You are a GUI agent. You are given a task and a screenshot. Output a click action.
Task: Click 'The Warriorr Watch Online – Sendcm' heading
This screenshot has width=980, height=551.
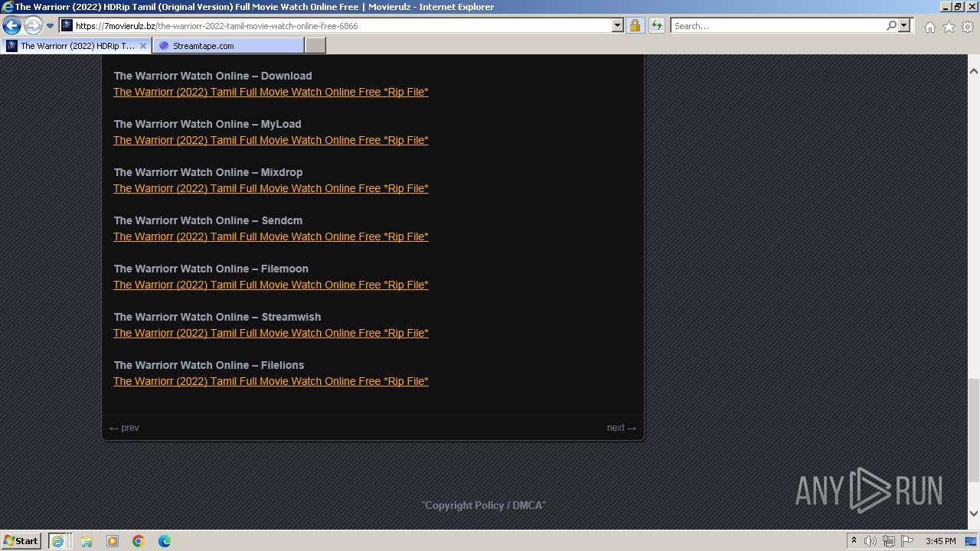pyautogui.click(x=208, y=220)
